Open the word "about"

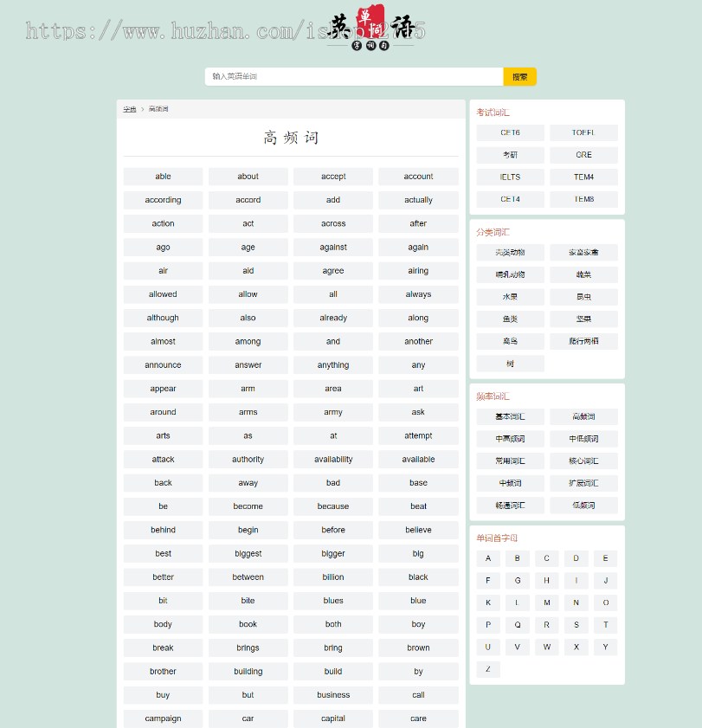pos(248,177)
